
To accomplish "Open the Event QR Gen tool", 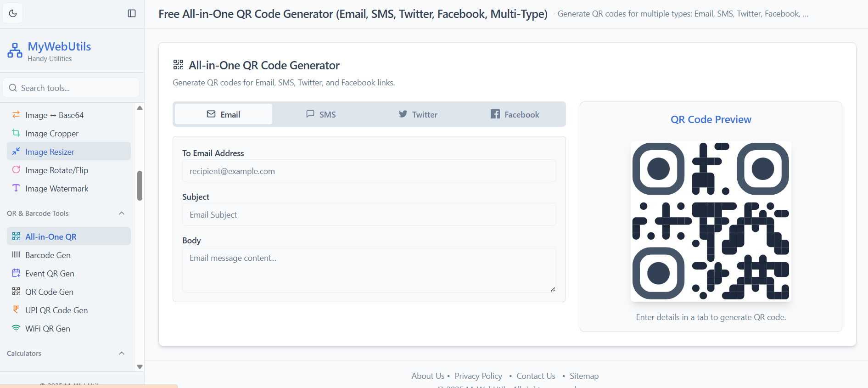I will 50,274.
